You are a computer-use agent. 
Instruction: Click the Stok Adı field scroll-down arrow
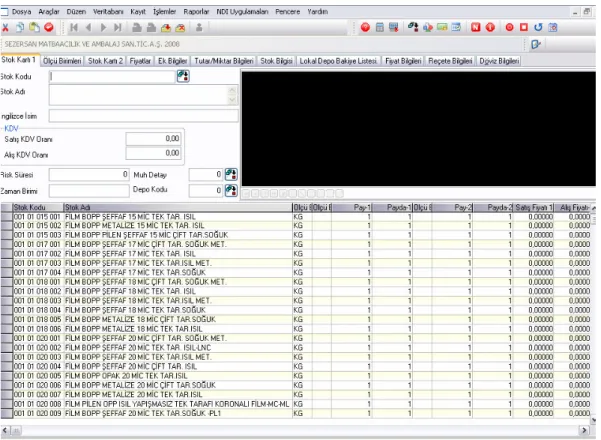[232, 100]
